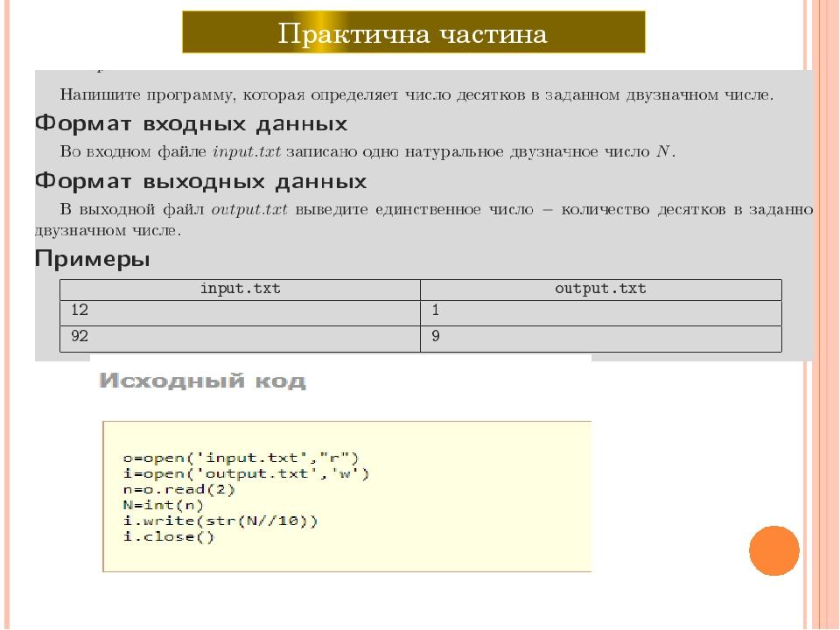This screenshot has height=630, width=840.
Task: Select the input.txt table column header
Action: click(240, 289)
